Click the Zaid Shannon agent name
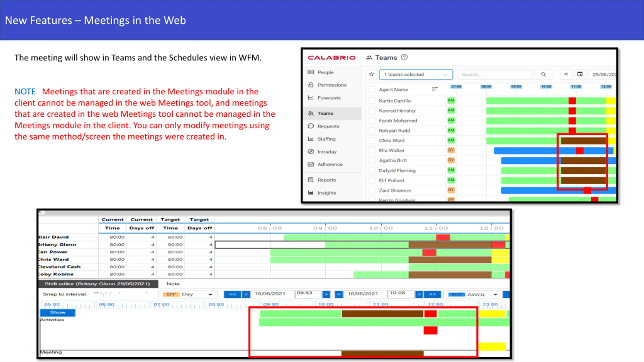Screen dimensions: 644x362 395,190
